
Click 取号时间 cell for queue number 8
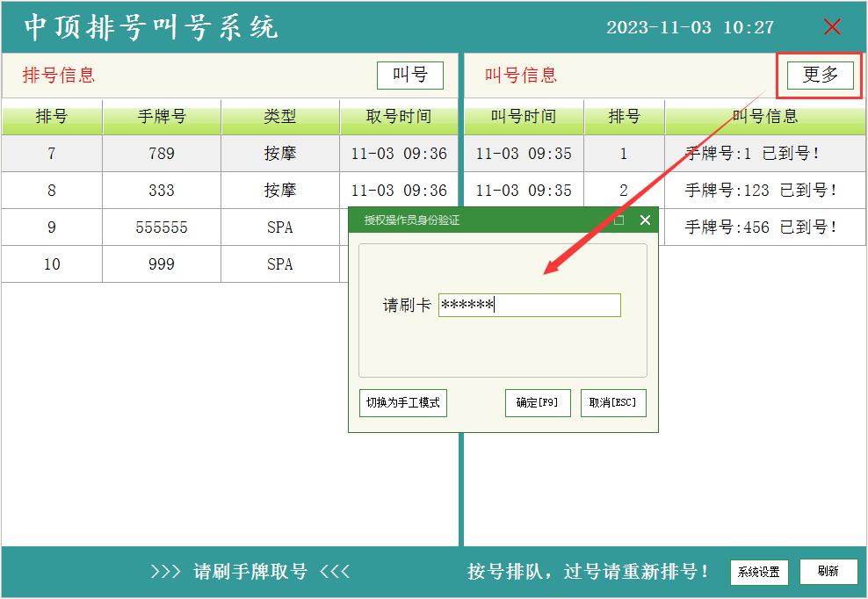click(399, 191)
